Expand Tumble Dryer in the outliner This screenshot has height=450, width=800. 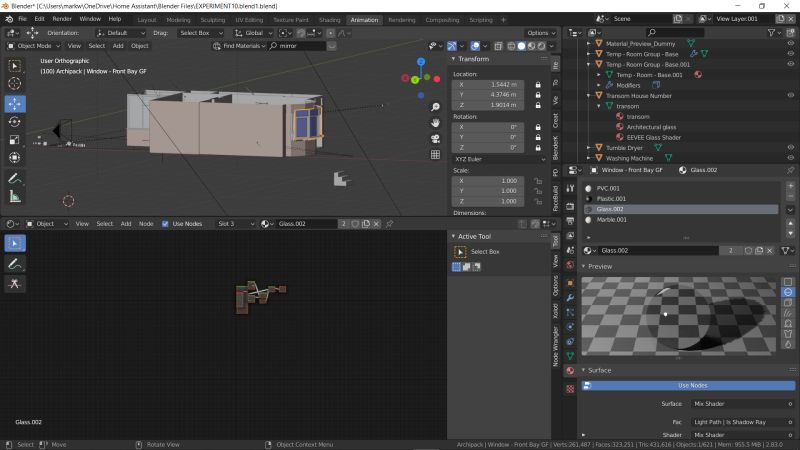589,148
